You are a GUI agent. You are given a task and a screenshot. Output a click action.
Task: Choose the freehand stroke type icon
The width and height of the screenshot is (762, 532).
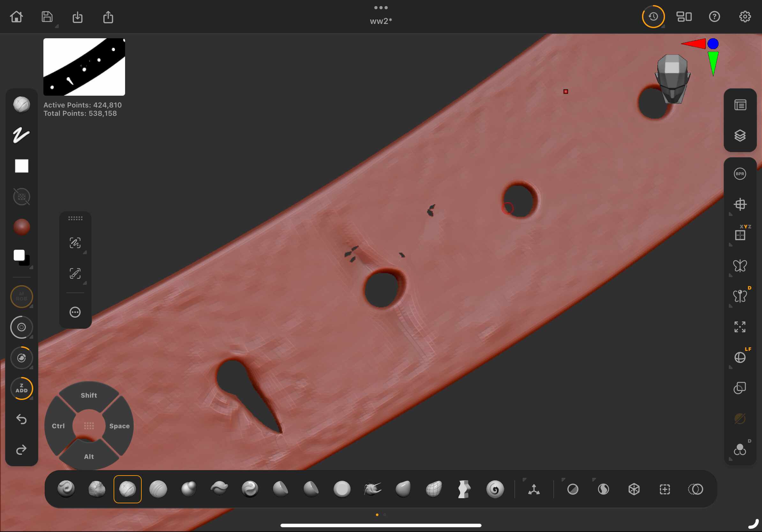(21, 135)
